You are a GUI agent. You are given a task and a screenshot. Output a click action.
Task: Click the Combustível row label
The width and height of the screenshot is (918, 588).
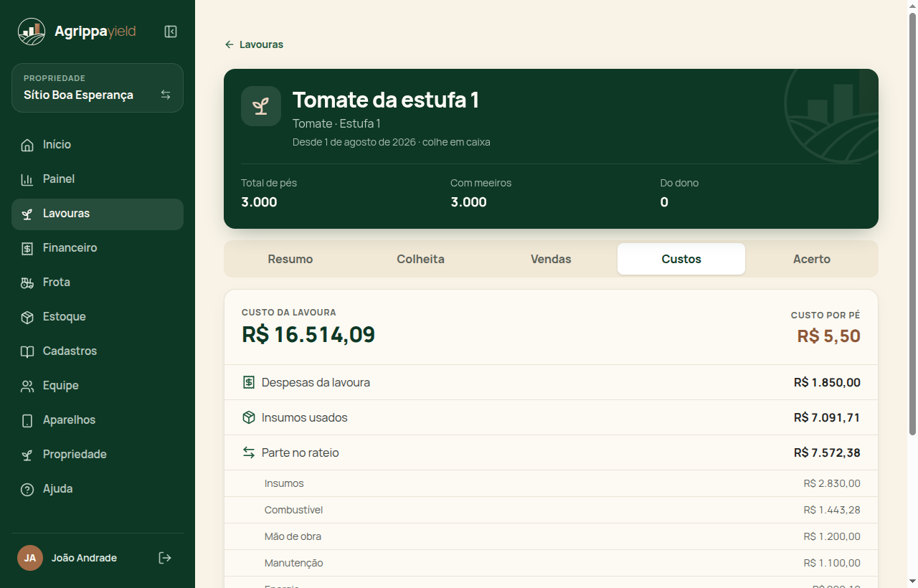coord(293,510)
